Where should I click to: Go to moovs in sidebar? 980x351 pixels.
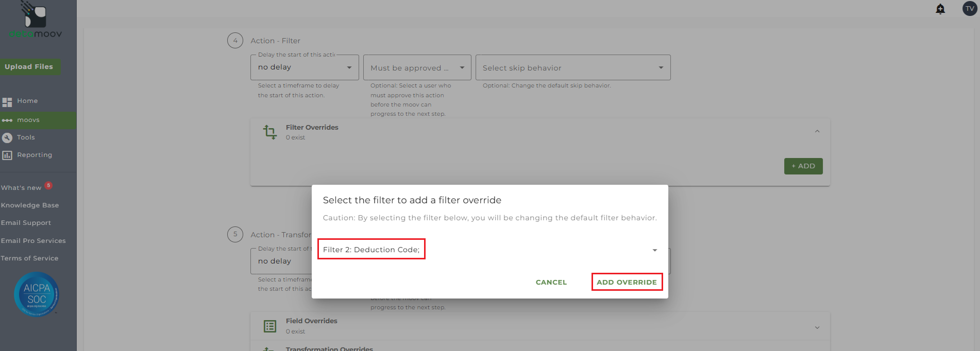click(x=28, y=120)
